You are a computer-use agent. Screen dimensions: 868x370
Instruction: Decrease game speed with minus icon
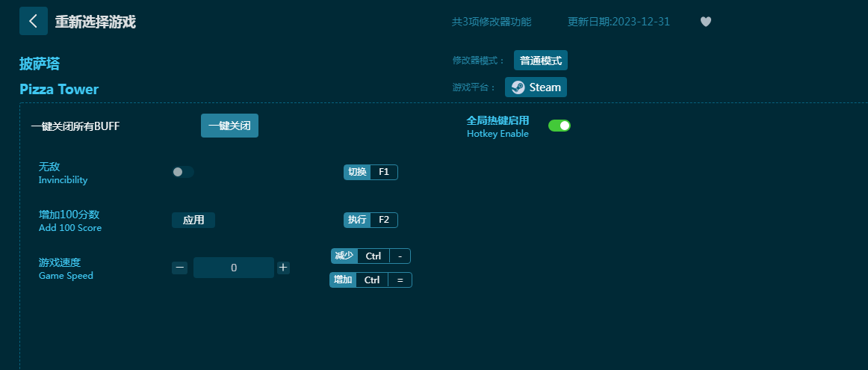tap(179, 268)
